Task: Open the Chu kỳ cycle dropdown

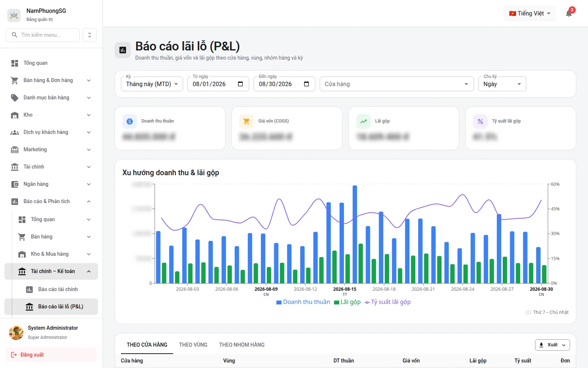Action: click(x=502, y=84)
